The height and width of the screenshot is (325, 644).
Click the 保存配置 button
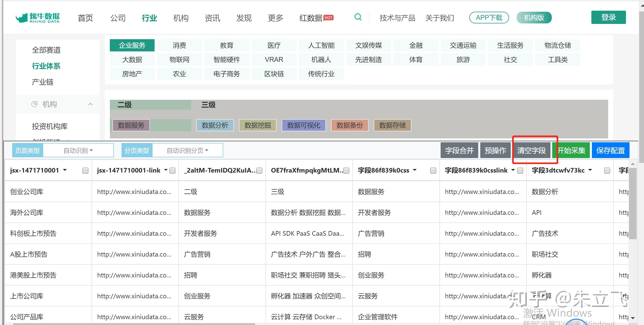[x=610, y=150]
